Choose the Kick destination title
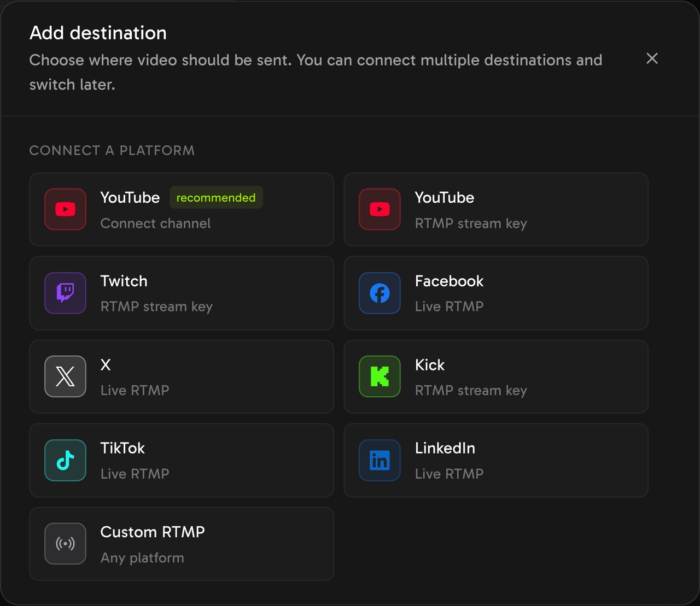Viewport: 700px width, 606px height. (x=430, y=364)
